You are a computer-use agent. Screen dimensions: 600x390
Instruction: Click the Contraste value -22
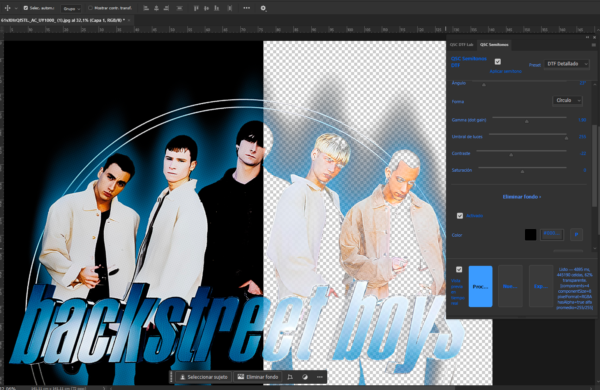click(x=583, y=153)
